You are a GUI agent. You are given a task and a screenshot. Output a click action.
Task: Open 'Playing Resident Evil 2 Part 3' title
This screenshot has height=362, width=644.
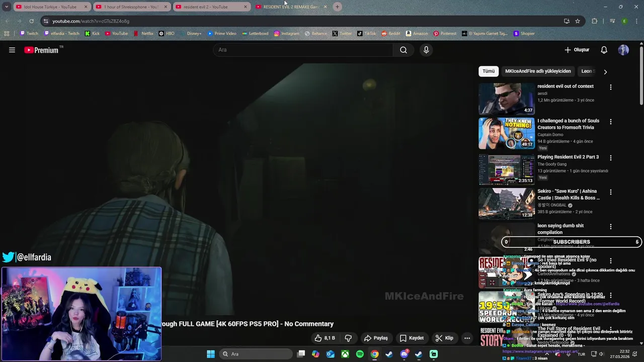coord(568,157)
